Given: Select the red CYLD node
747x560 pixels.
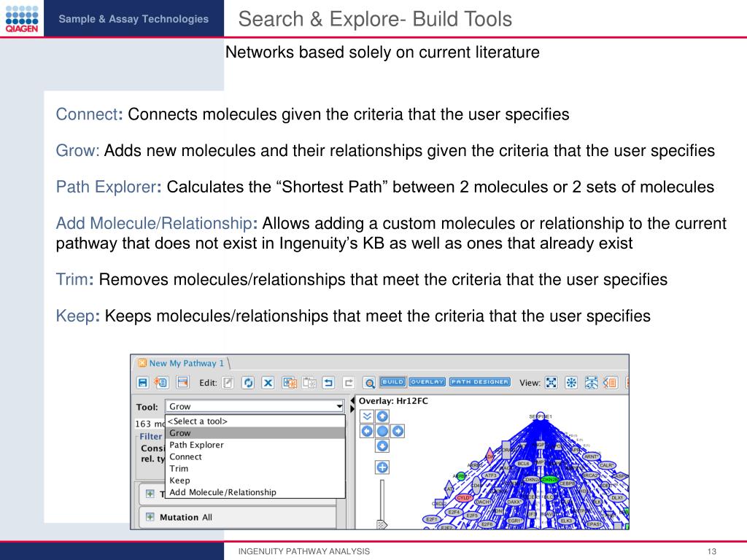Looking at the screenshot, I should click(x=463, y=497).
